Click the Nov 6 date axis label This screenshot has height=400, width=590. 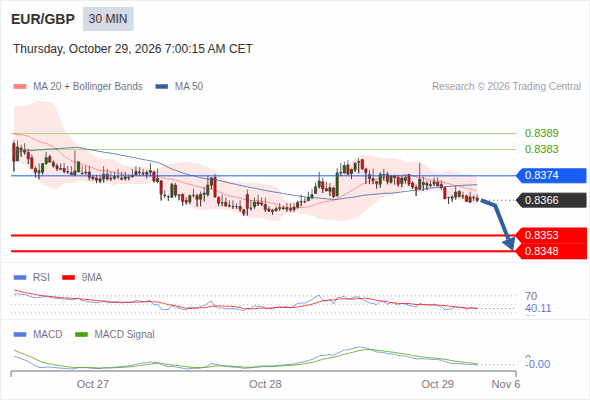coord(506,384)
